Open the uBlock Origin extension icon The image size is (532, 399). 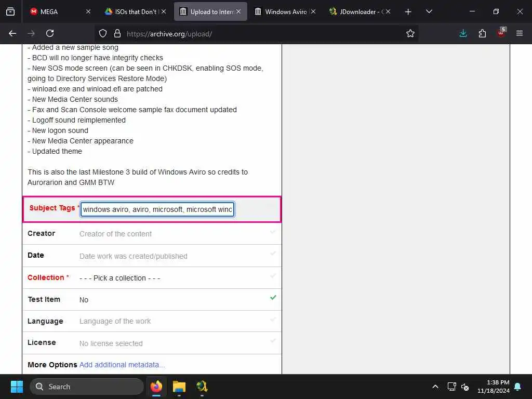pos(501,33)
